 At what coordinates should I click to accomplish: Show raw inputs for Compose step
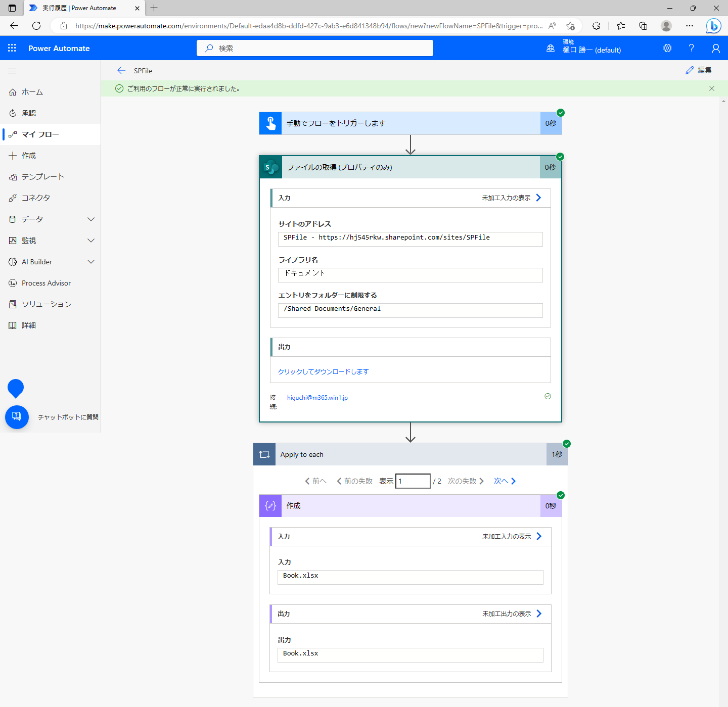coord(512,537)
